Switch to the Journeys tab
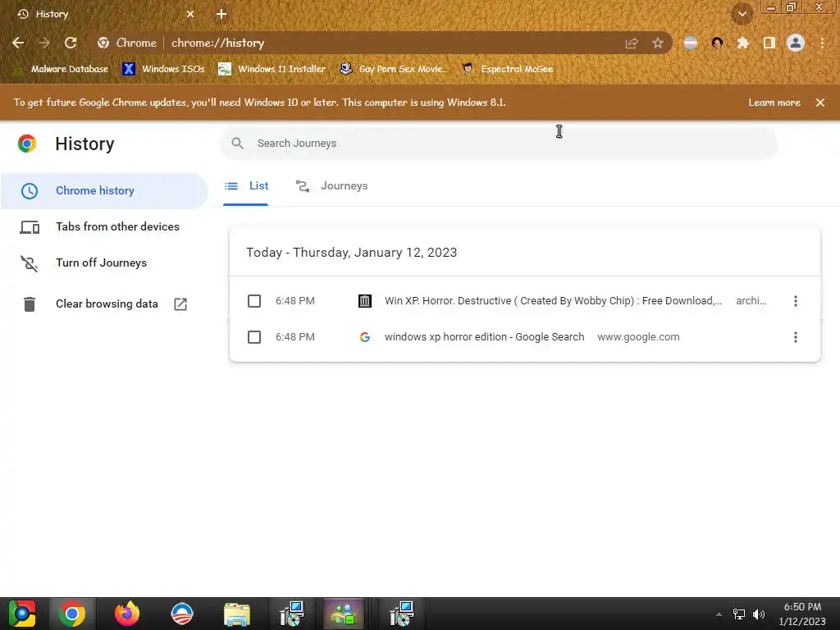 tap(331, 186)
